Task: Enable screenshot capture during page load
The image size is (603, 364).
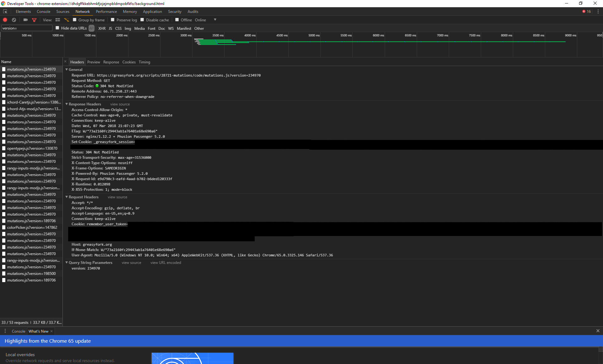Action: click(x=25, y=20)
